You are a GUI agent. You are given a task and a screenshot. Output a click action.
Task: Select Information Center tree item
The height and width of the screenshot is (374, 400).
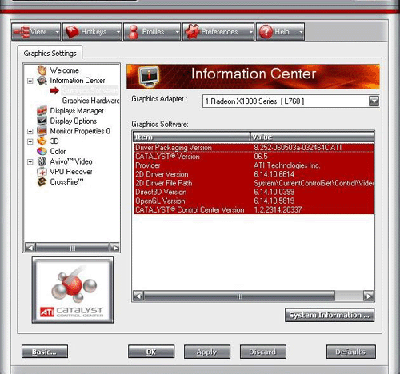[x=77, y=80]
